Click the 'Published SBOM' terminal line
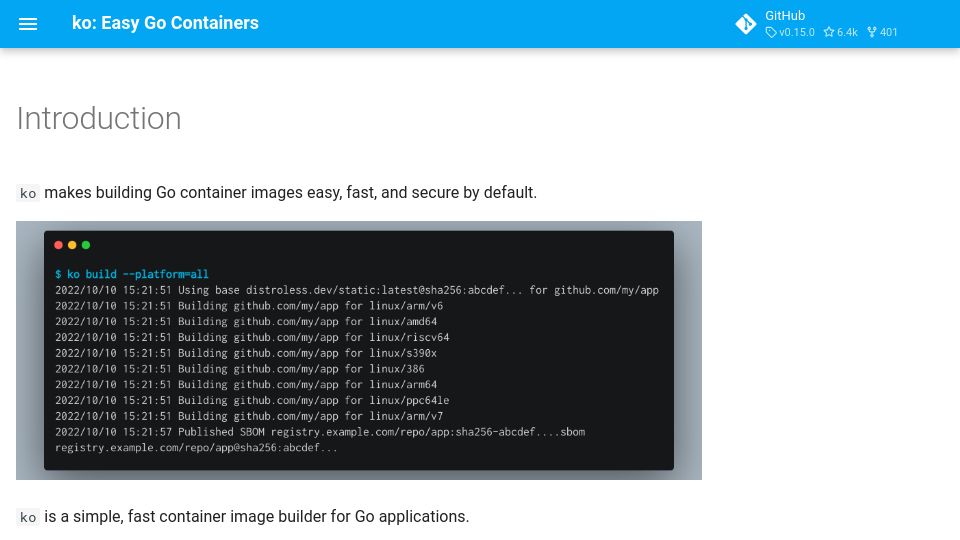960x540 pixels. point(320,432)
